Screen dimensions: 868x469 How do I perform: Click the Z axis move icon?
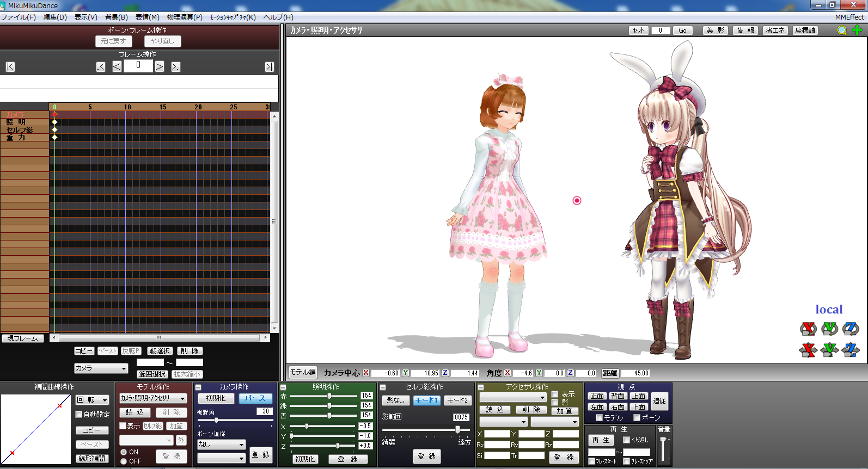click(x=851, y=350)
